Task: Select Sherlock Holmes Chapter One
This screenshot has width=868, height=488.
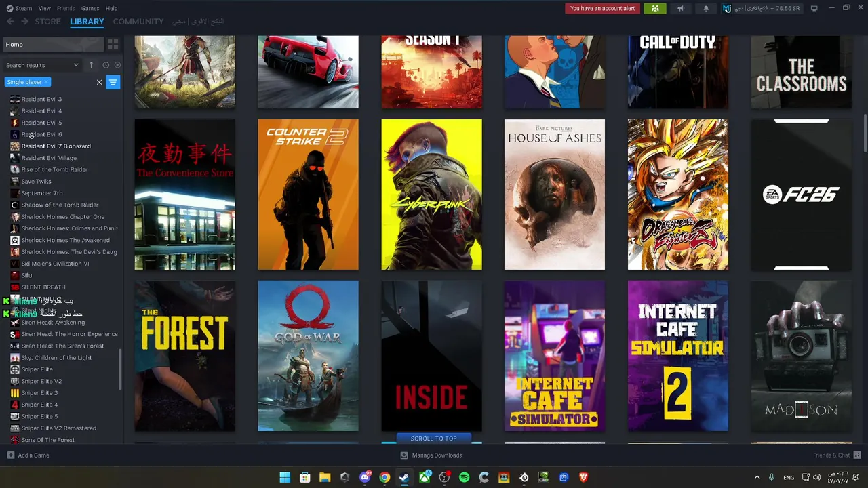Action: click(63, 217)
